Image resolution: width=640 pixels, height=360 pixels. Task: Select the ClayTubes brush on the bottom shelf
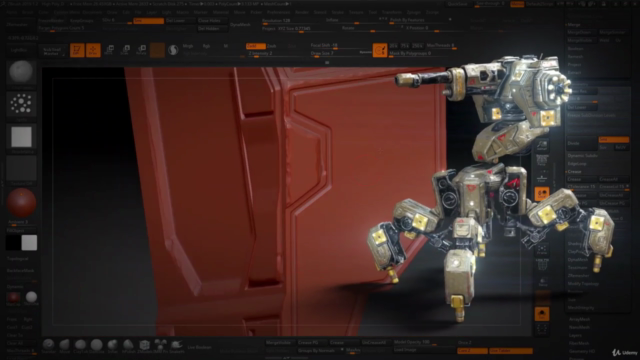(80, 345)
